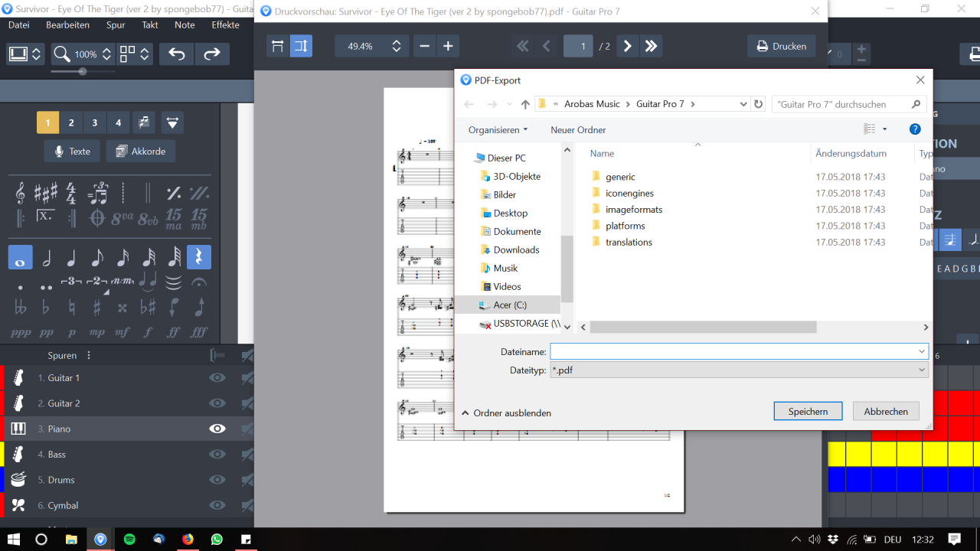Apply the natural accidental

coord(71,308)
